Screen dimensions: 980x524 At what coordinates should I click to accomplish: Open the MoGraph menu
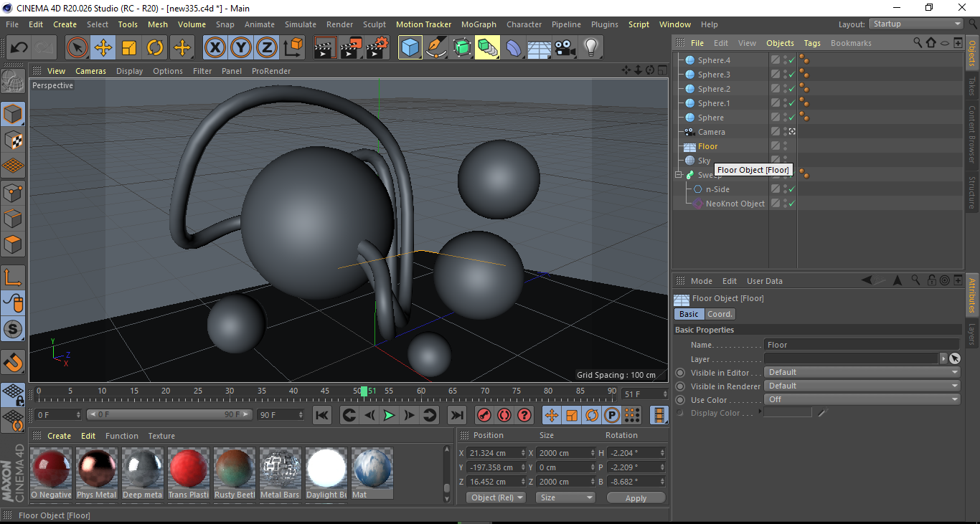point(479,24)
